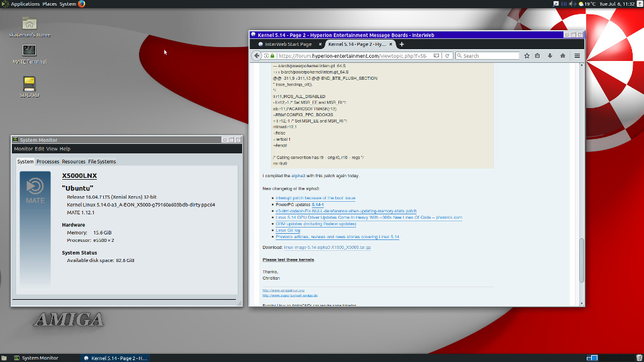
Task: Open the Help menu in System Monitor
Action: click(x=65, y=149)
